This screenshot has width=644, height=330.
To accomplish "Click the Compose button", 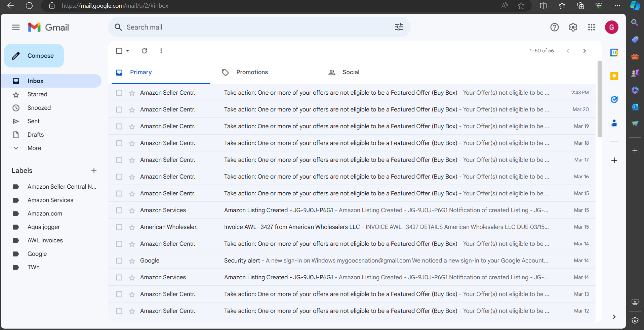I will (x=34, y=56).
